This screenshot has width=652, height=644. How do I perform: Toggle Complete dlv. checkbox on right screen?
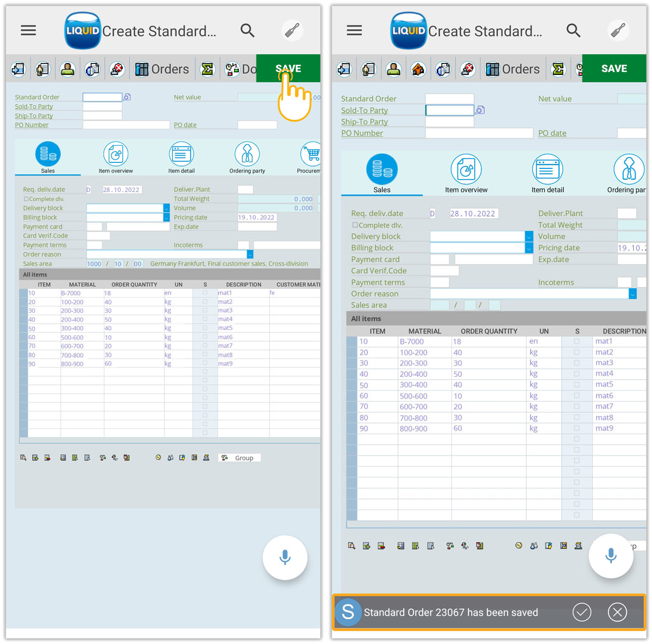pyautogui.click(x=355, y=225)
